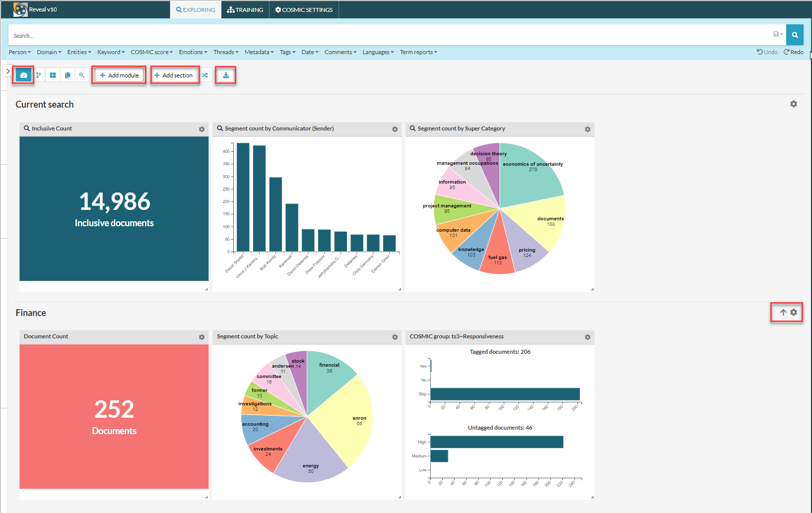
Task: Open the Person filter dropdown
Action: (20, 52)
